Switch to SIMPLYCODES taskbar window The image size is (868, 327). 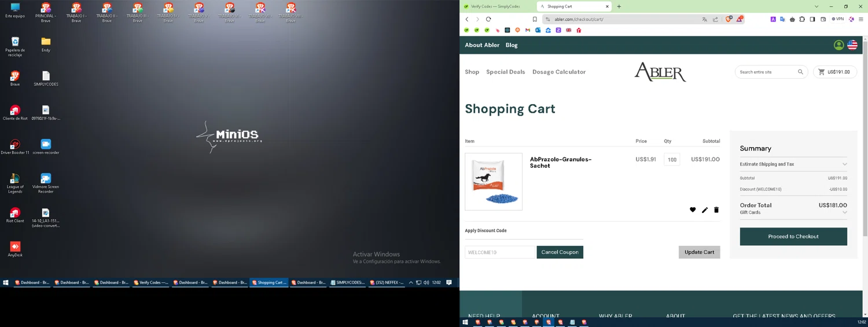click(348, 282)
